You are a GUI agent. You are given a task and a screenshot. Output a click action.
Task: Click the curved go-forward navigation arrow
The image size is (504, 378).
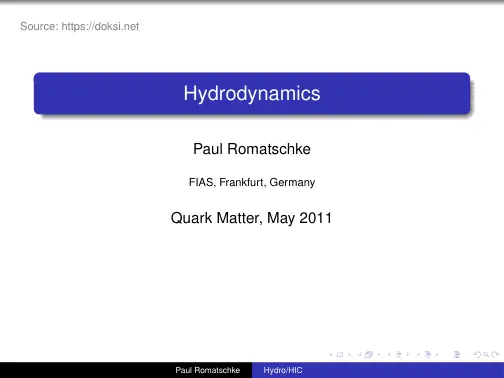(x=495, y=354)
